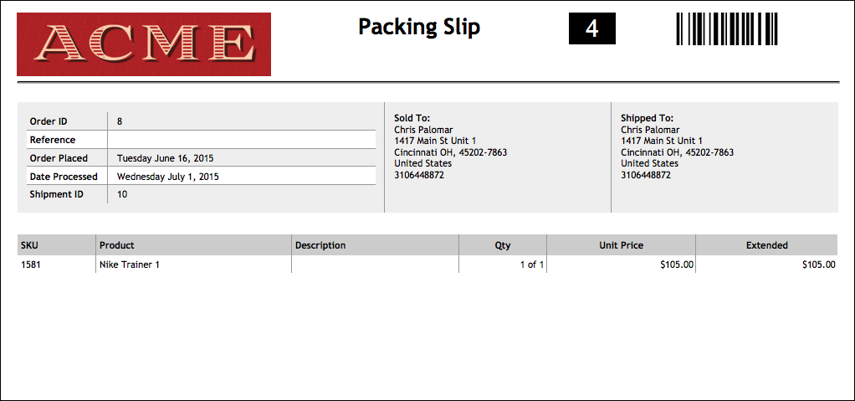The width and height of the screenshot is (855, 401).
Task: Select the Order ID value 8
Action: pyautogui.click(x=119, y=122)
